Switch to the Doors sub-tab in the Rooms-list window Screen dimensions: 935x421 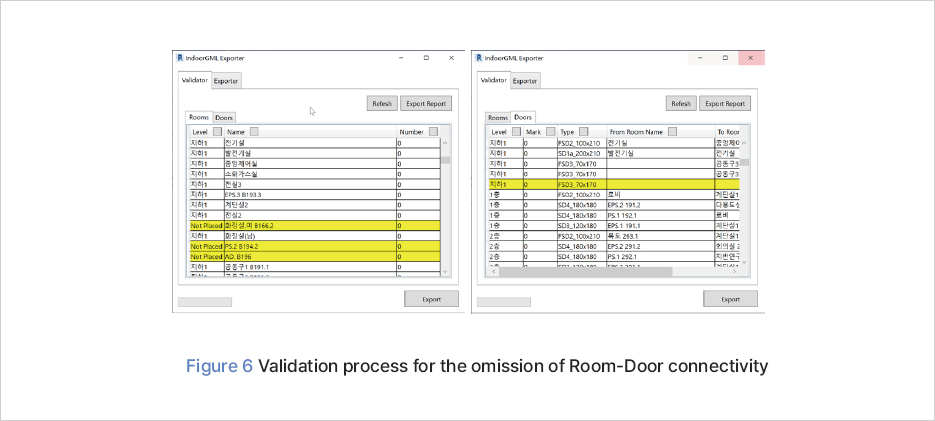pyautogui.click(x=224, y=117)
